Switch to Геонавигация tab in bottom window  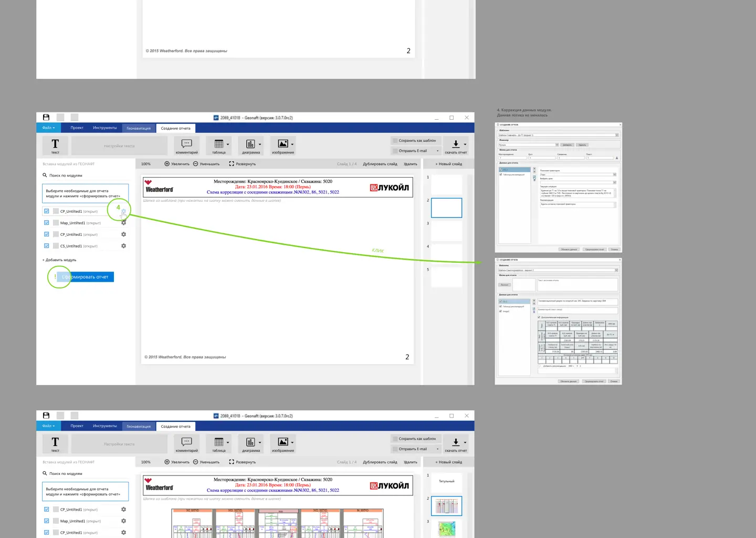click(x=139, y=426)
